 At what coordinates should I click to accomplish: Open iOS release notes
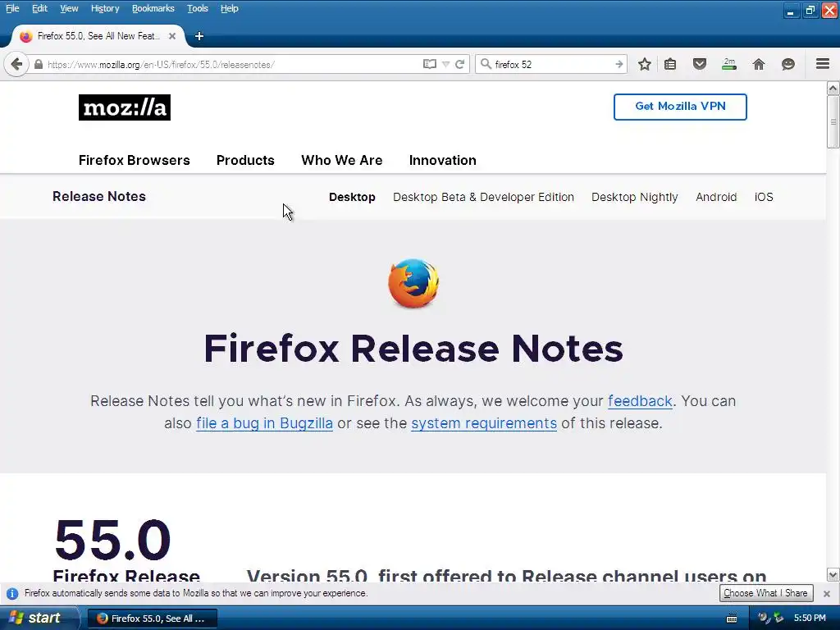point(764,197)
